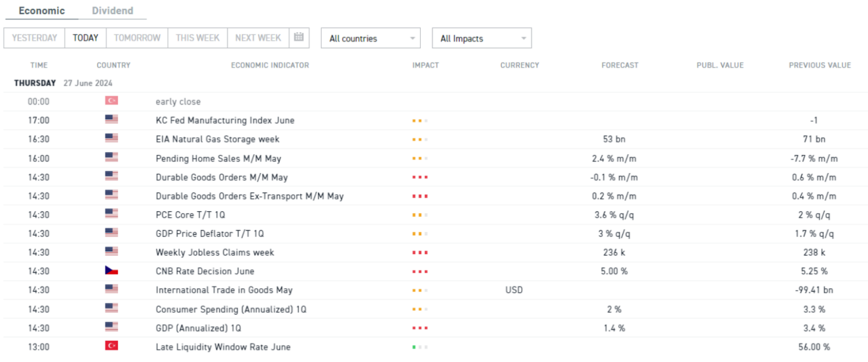Click Czech flag on CNB Rate Decision row
Screen dimensions: 868x362
pyautogui.click(x=111, y=270)
